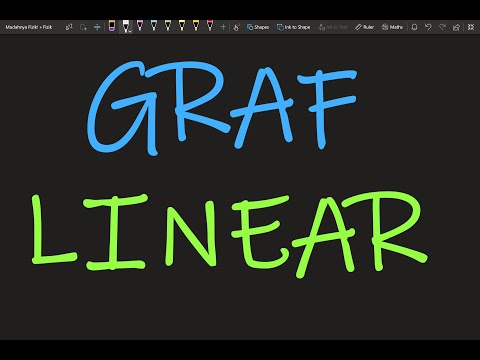The image size is (480, 360).
Task: Exit full screen mode icon
Action: (x=471, y=27)
